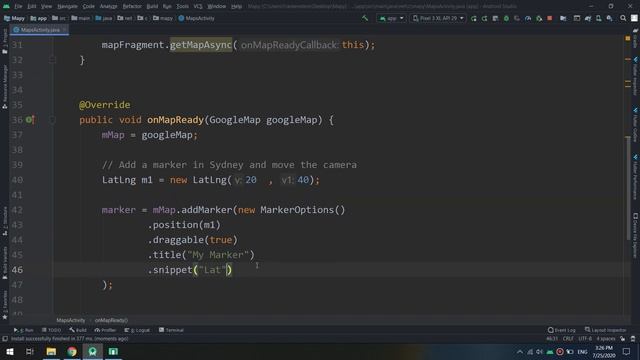640x360 pixels.
Task: Click the Search Everywhere magnifier icon
Action: pos(623,18)
